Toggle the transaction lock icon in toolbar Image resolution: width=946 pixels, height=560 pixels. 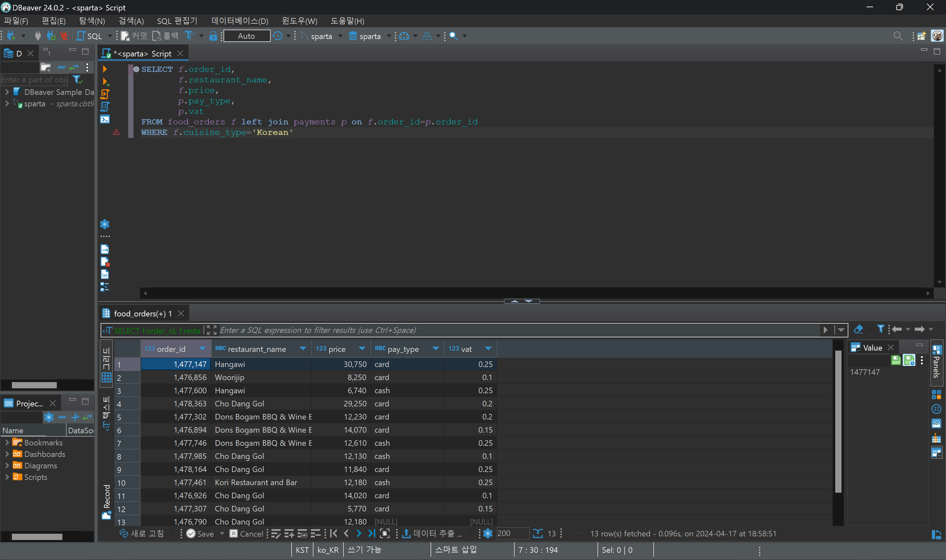pos(213,36)
